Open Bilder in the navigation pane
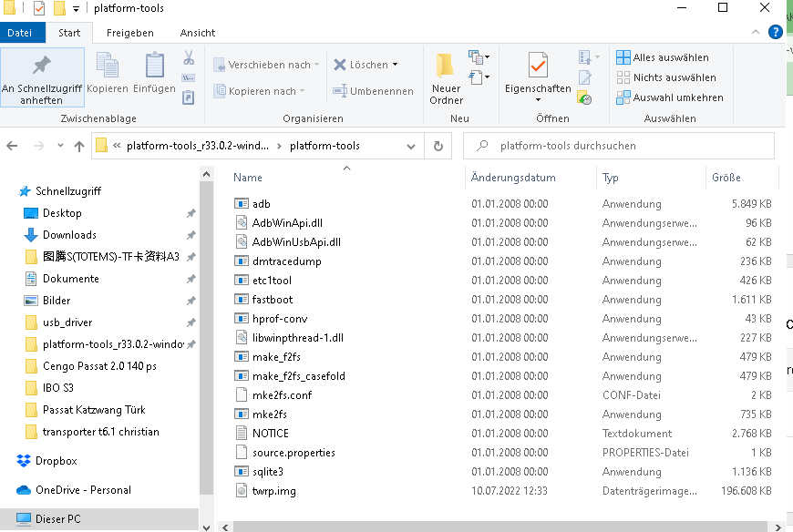793x532 pixels. (x=47, y=301)
